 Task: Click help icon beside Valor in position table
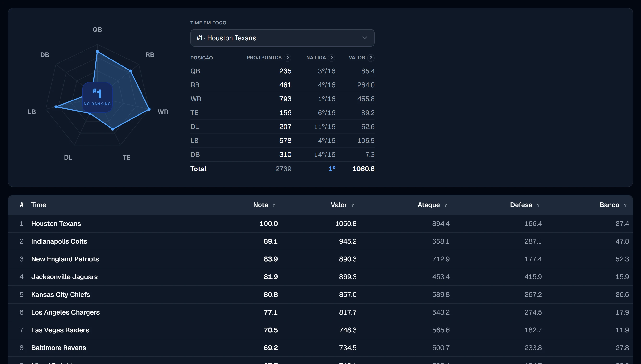371,58
